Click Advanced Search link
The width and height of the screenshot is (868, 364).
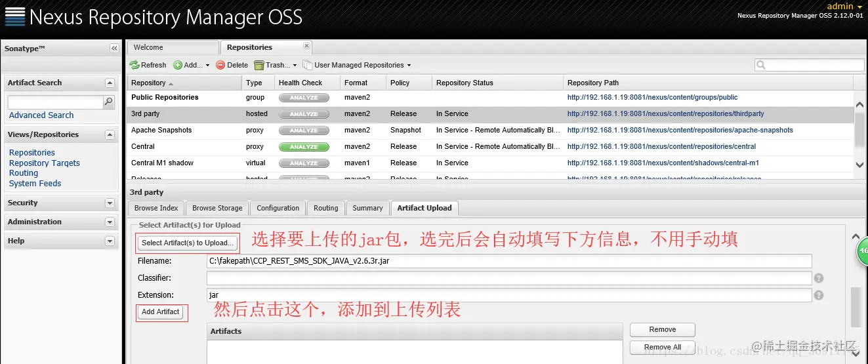41,115
